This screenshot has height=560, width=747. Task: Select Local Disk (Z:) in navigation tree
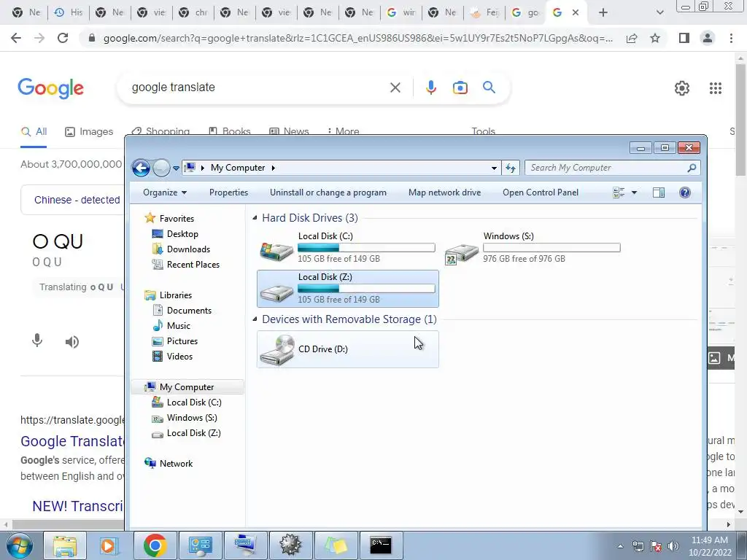click(193, 433)
